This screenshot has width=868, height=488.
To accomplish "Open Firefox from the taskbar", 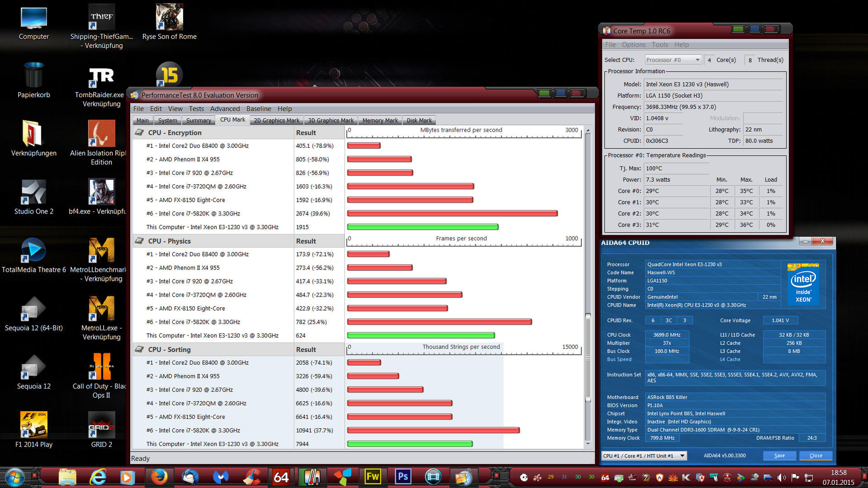I will 159,477.
